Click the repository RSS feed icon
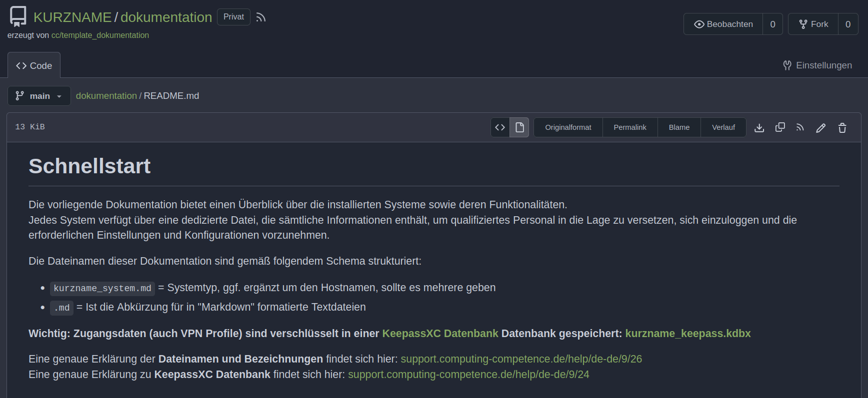868x398 pixels. coord(260,17)
